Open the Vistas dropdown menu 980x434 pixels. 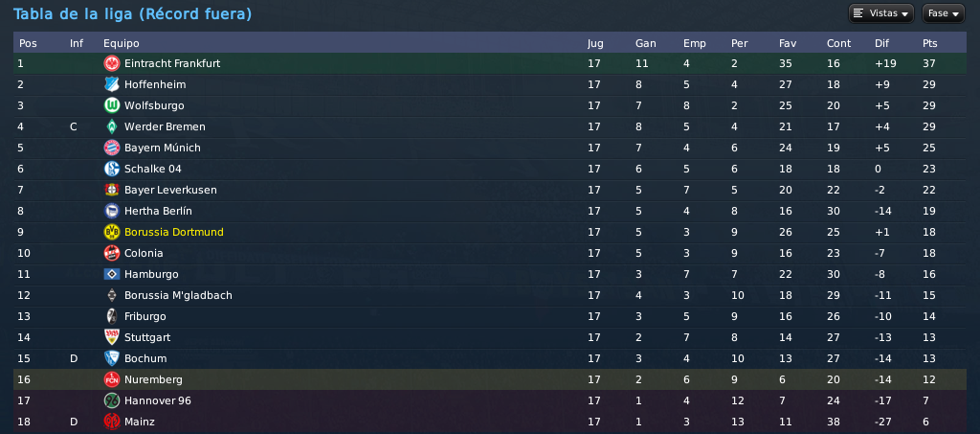tap(881, 13)
